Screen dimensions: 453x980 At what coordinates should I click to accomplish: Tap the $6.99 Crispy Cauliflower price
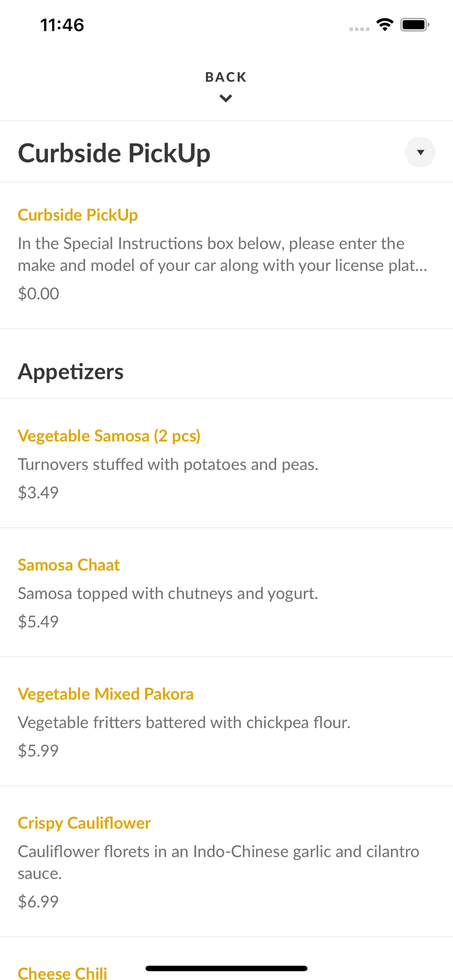point(38,901)
